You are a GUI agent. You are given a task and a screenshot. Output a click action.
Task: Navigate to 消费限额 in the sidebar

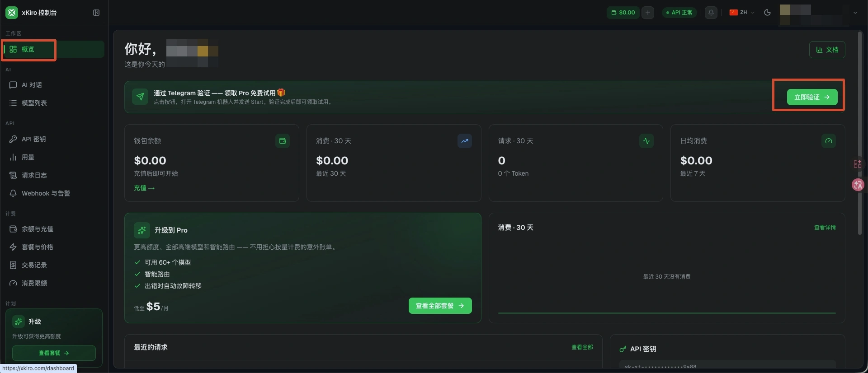[54, 283]
